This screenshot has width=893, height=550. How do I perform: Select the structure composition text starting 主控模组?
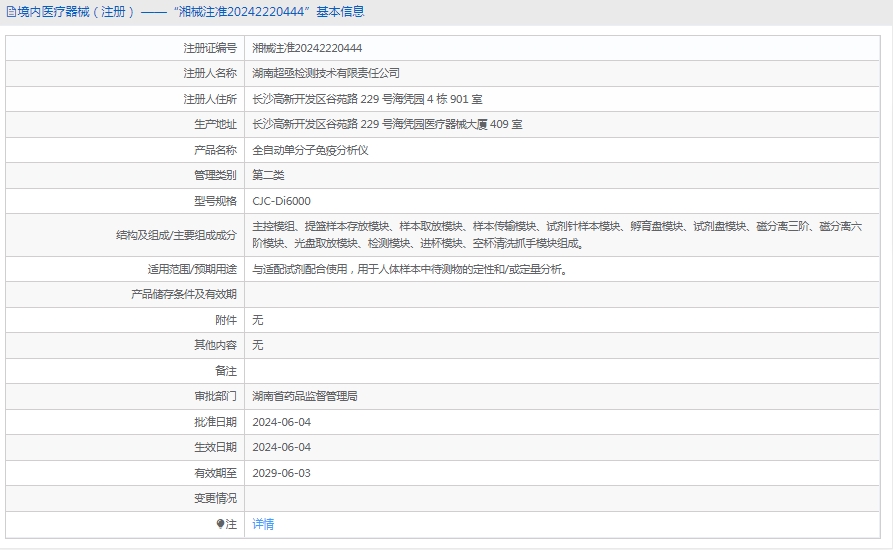[x=557, y=235]
